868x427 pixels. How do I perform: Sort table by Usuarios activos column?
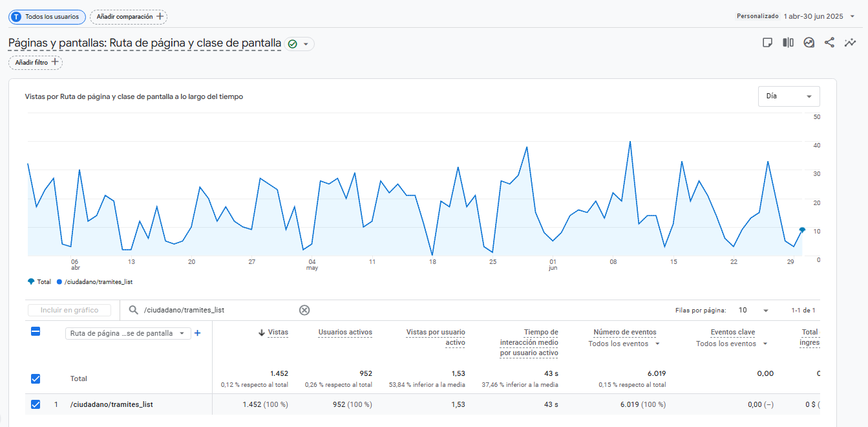(x=344, y=332)
